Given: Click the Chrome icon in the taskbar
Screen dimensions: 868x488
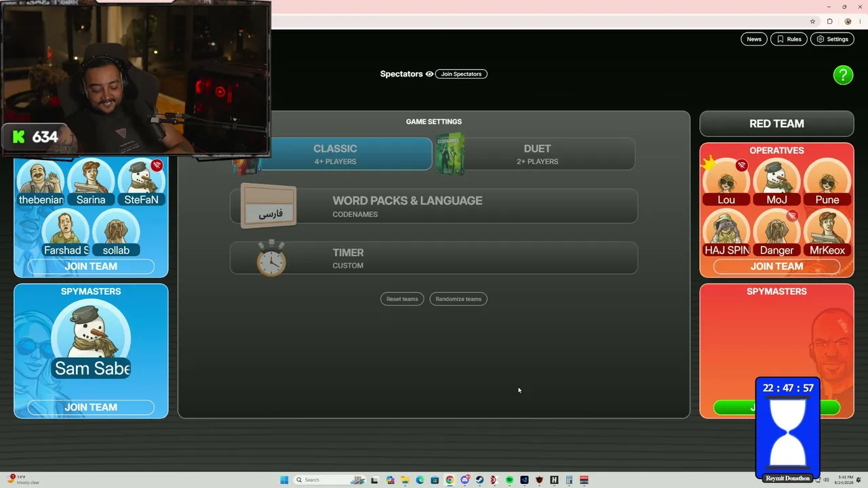Looking at the screenshot, I should pos(450,480).
